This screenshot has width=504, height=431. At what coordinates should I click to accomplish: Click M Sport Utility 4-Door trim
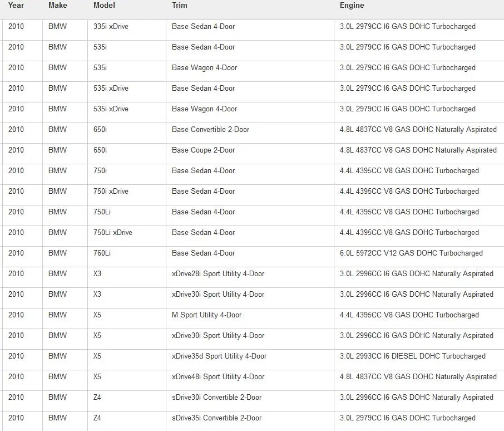(x=206, y=315)
